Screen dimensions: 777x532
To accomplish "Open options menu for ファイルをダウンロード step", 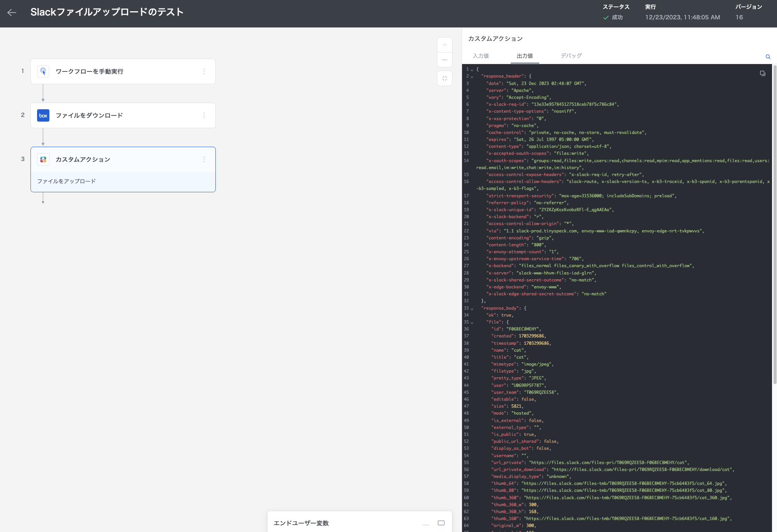I will 204,115.
